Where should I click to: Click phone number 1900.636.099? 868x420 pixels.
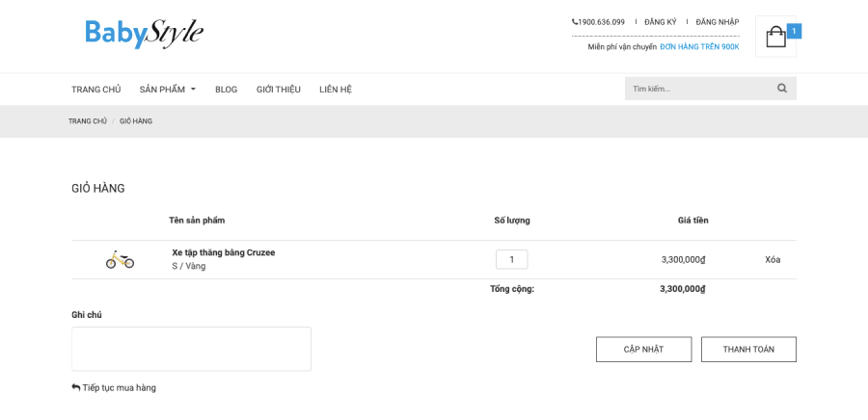pyautogui.click(x=598, y=22)
